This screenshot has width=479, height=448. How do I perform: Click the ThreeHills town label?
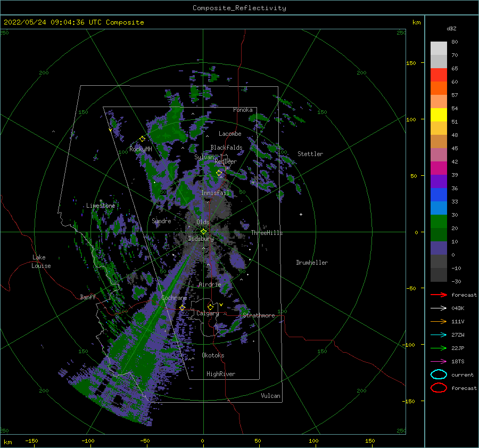(267, 233)
